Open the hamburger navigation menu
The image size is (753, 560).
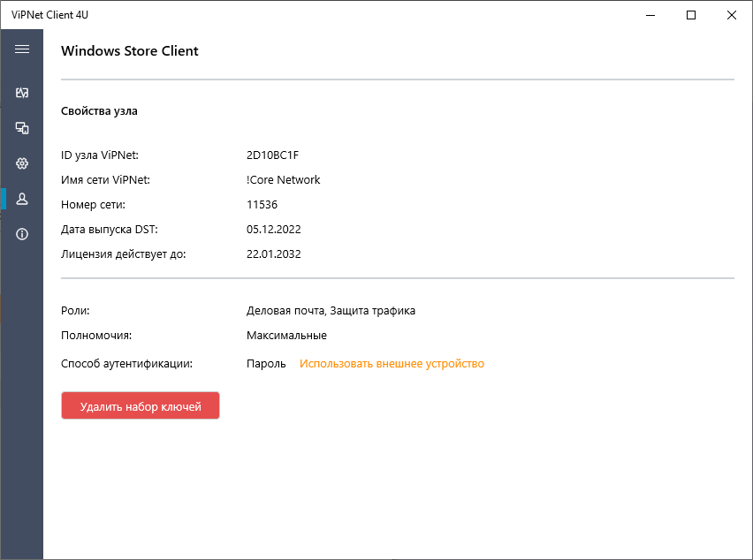pyautogui.click(x=22, y=49)
